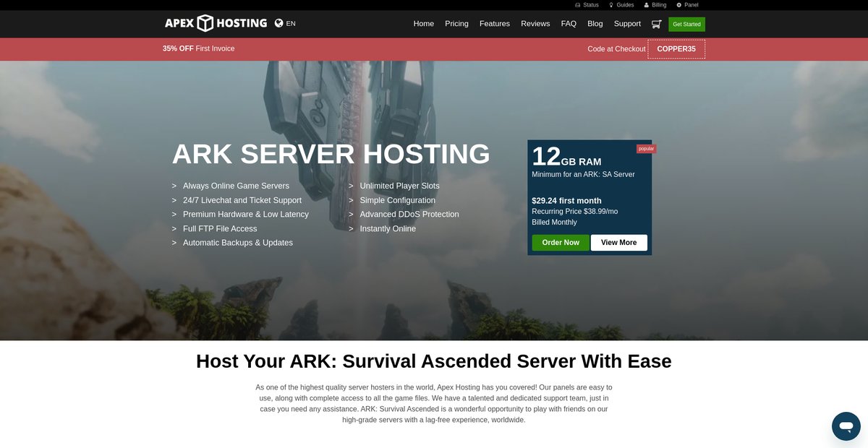Click 'Premium Hardware & Low Latency' text
Image resolution: width=868 pixels, height=448 pixels.
pos(246,215)
